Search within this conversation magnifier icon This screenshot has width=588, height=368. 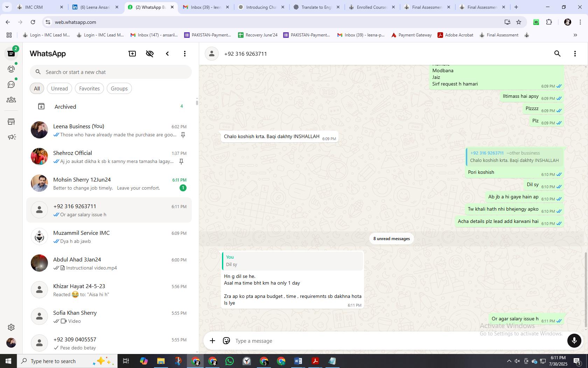coord(558,54)
